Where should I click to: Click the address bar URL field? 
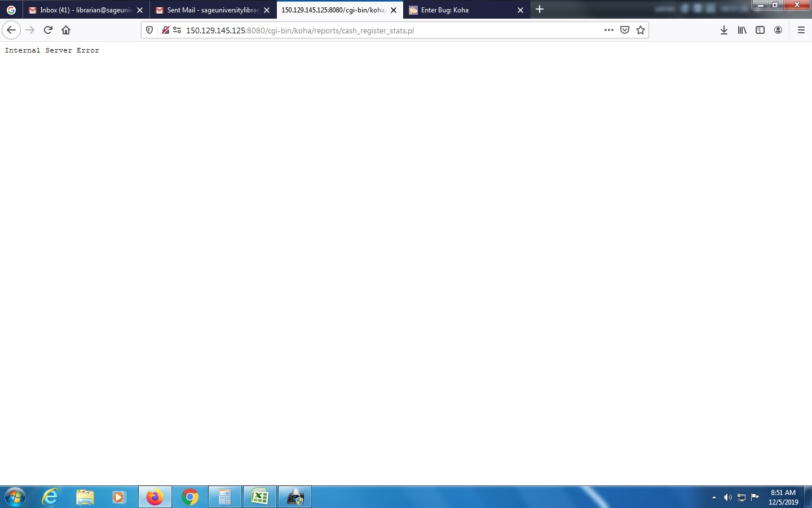click(389, 30)
